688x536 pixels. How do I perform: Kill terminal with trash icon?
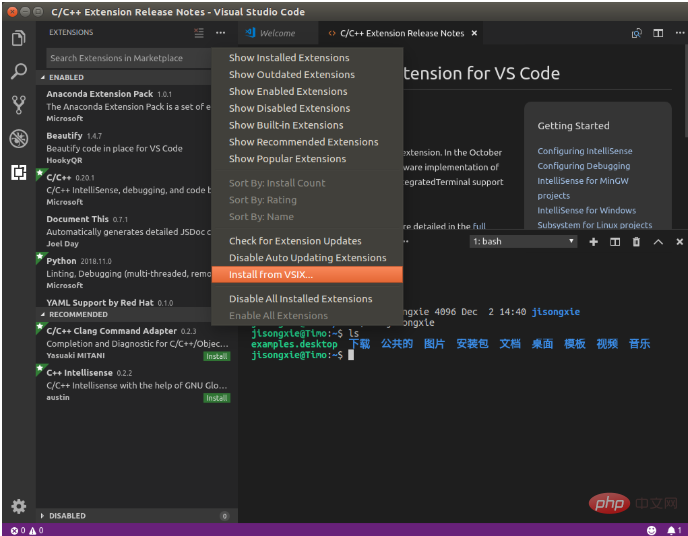636,242
